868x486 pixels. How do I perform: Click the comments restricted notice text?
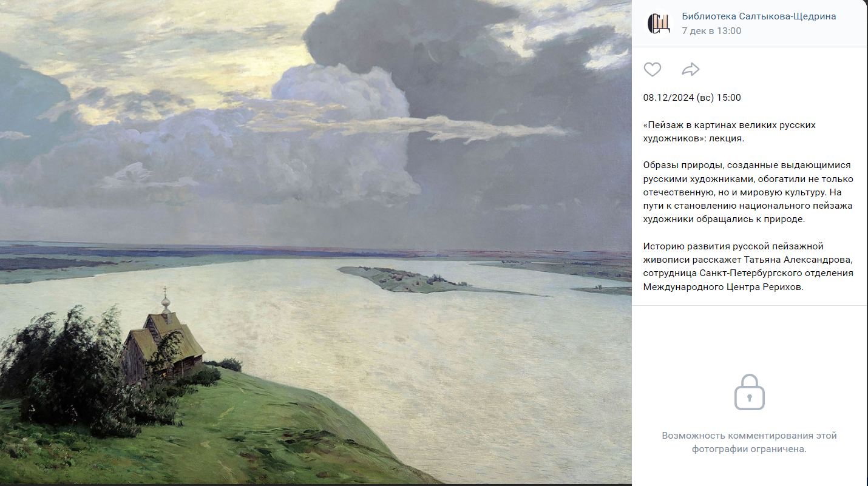click(750, 442)
